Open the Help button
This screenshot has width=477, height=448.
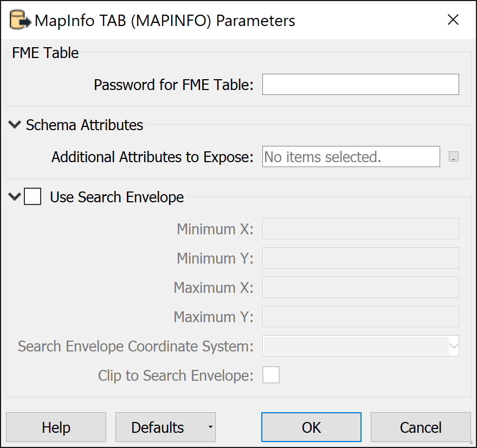[x=56, y=427]
